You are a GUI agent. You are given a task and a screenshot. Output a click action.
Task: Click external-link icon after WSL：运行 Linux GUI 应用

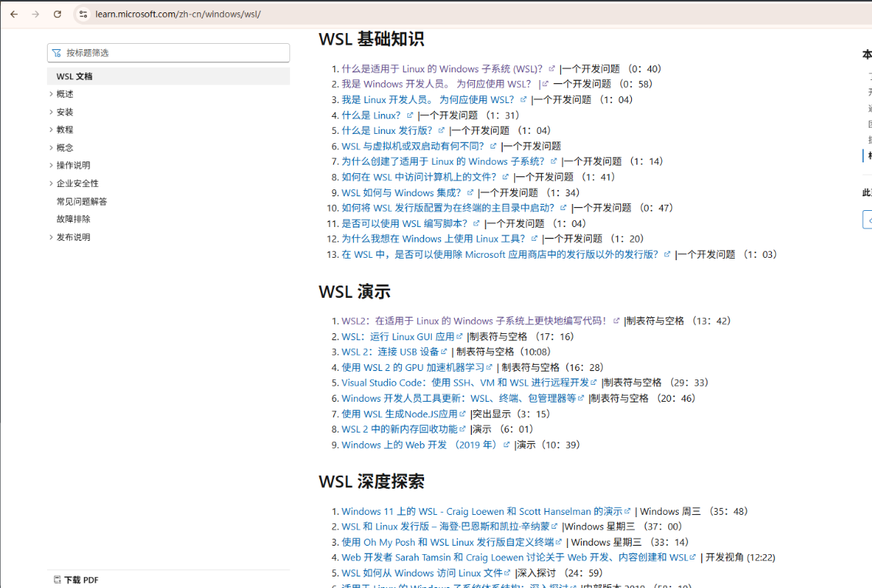(459, 336)
